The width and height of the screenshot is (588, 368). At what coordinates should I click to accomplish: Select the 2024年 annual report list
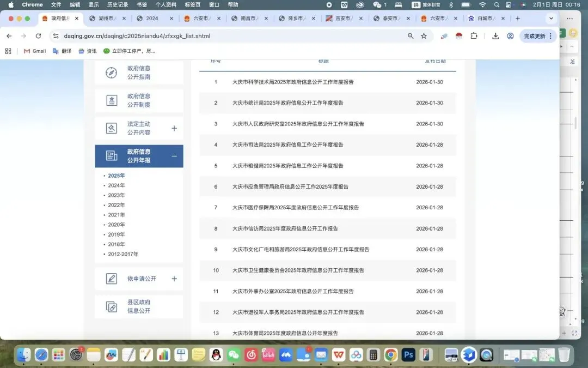click(117, 185)
